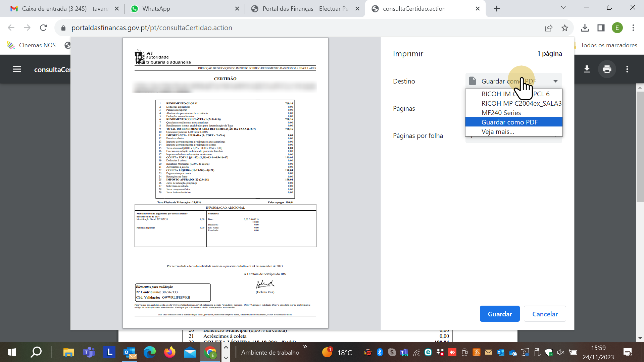Open PDF viewer more options menu

(x=627, y=69)
